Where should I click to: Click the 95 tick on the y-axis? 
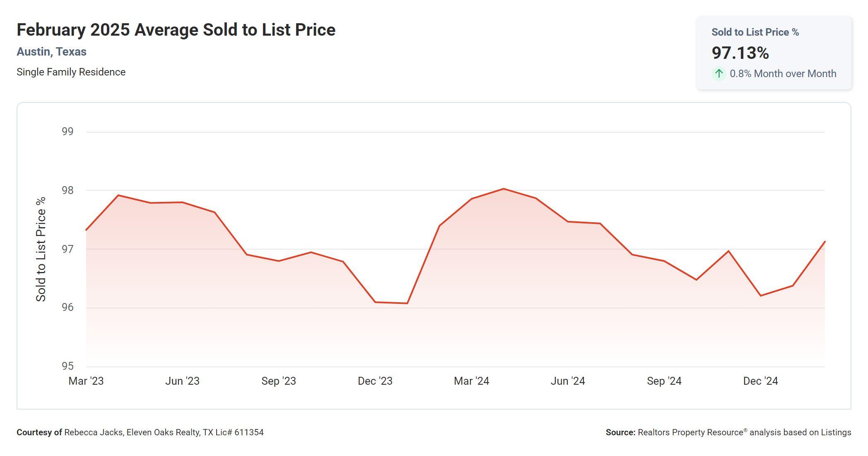point(68,366)
